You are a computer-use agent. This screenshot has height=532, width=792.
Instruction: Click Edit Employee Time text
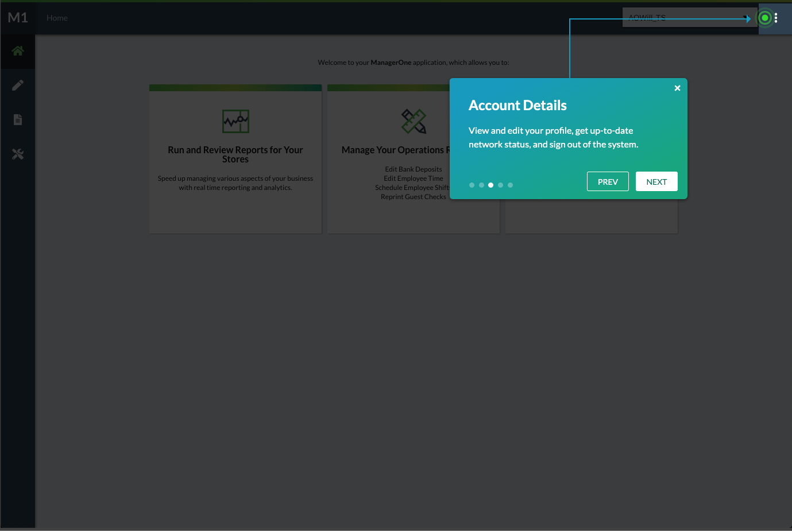click(414, 178)
